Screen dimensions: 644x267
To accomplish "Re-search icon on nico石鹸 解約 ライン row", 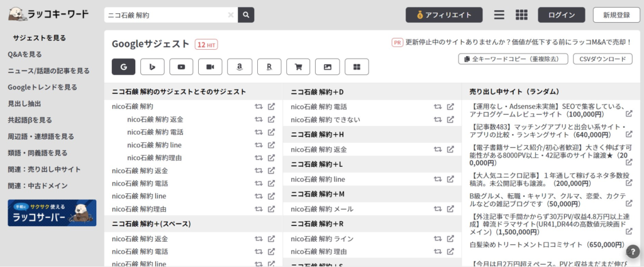I will pos(438,239).
